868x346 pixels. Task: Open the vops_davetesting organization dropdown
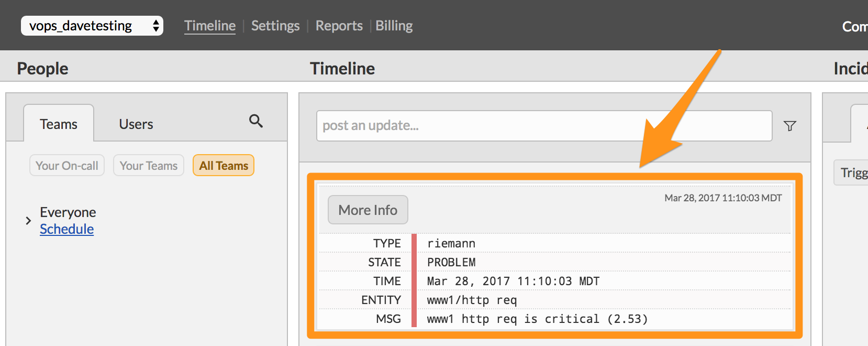[x=92, y=25]
